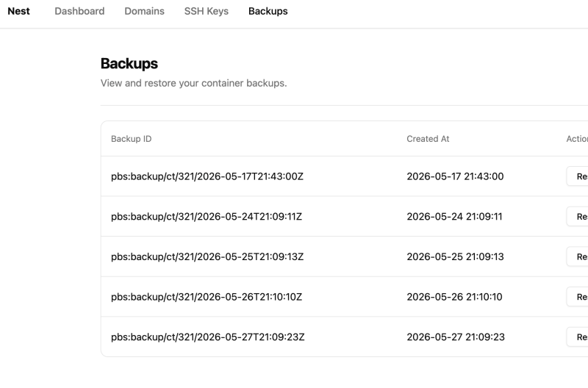Select backup ID ending 05-17T21:43:00Z
Viewport: 588px width, 388px height.
[x=207, y=176]
